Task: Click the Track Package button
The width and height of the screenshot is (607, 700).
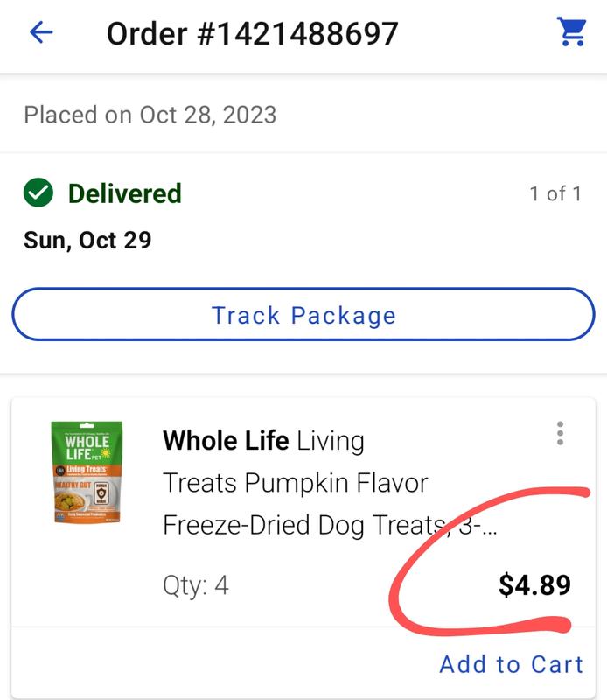Action: pyautogui.click(x=303, y=315)
